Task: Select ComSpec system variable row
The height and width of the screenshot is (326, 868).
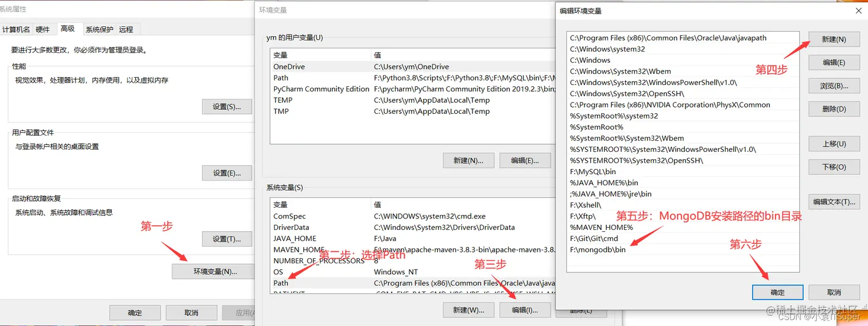Action: tap(413, 216)
